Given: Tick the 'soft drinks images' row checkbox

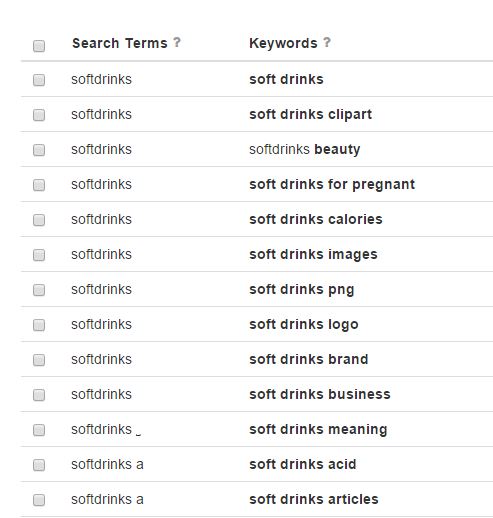Looking at the screenshot, I should coord(39,255).
